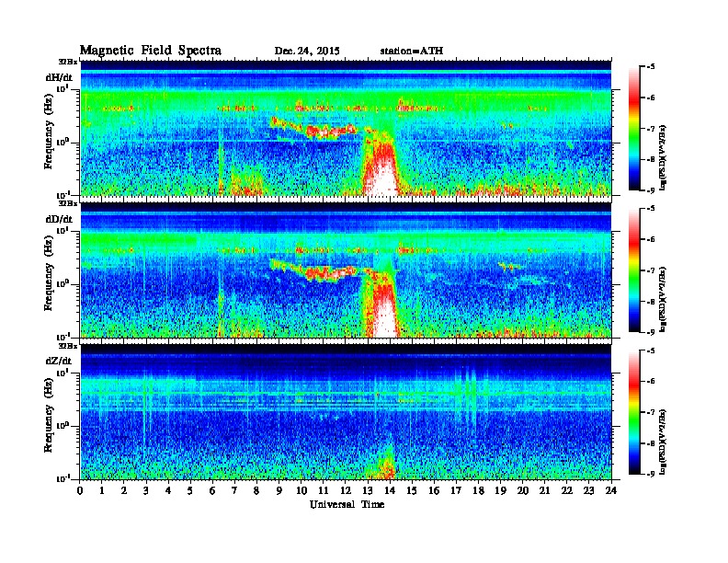Click the "32Hz" label above dZ/dt panel
Viewport: 728px width, 563px height.
point(68,346)
